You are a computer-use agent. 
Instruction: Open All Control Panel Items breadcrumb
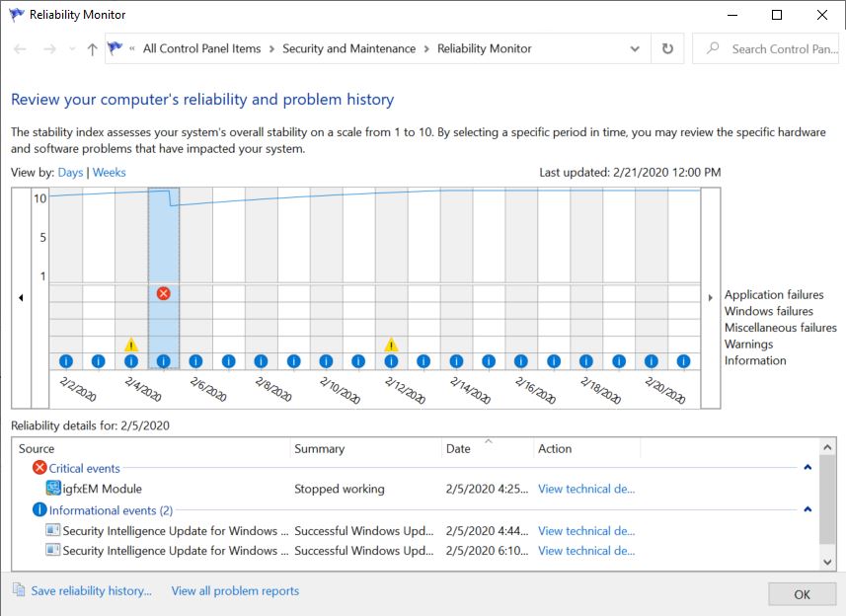(201, 48)
